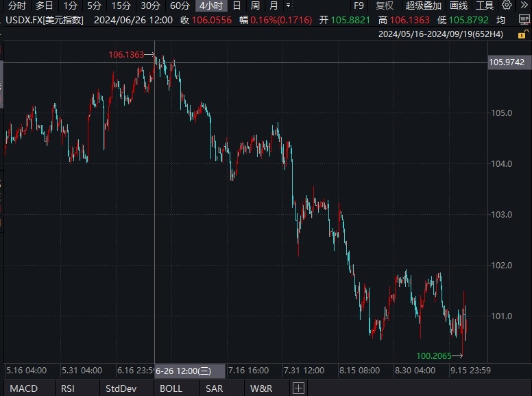This screenshot has width=532, height=396.
Task: Click the 105.9742 price axis label
Action: click(x=507, y=62)
